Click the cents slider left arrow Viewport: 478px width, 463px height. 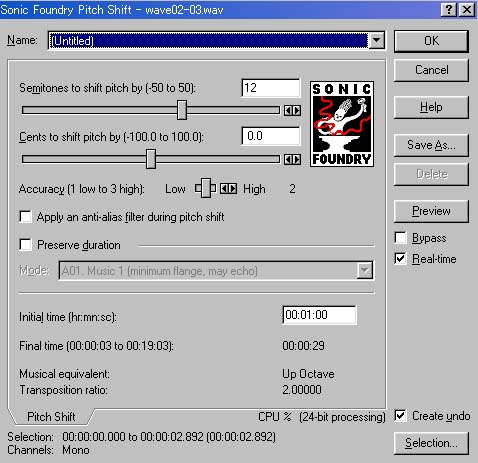point(288,160)
